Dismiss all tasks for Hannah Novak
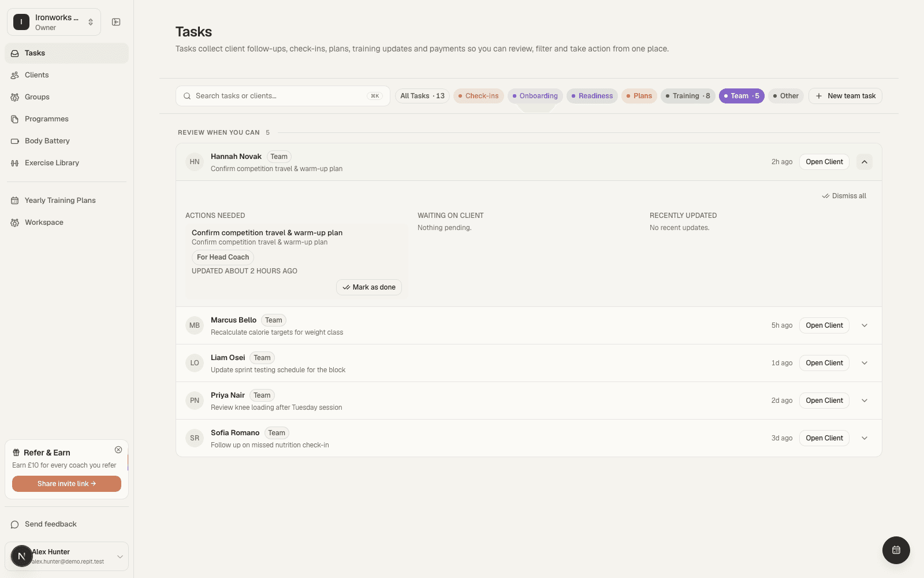This screenshot has height=578, width=924. click(x=844, y=196)
